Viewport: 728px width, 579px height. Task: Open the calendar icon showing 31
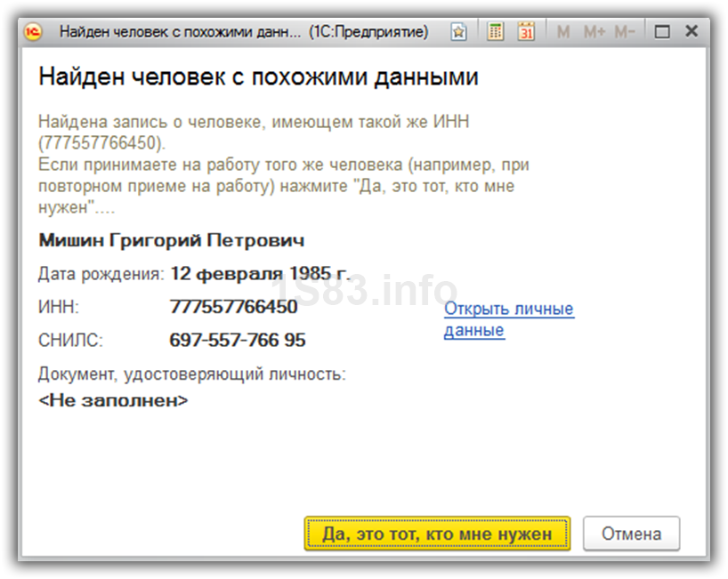(526, 32)
